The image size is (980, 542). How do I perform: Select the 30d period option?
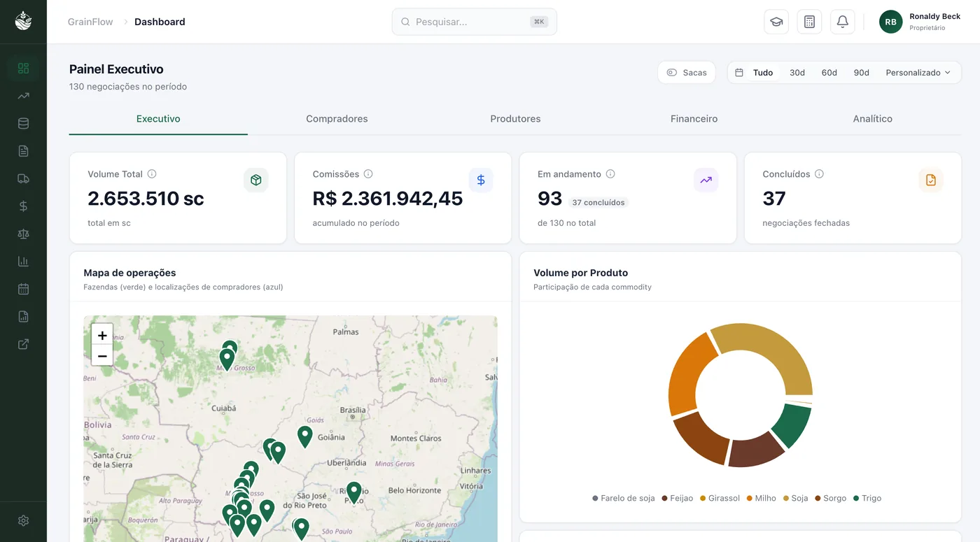click(x=797, y=73)
